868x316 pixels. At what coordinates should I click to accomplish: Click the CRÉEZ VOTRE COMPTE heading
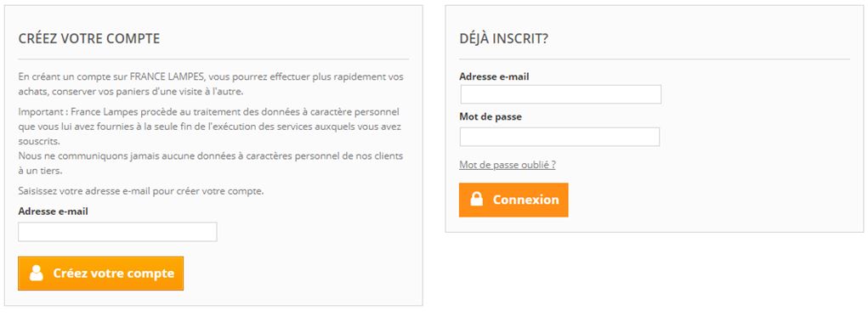pyautogui.click(x=89, y=39)
